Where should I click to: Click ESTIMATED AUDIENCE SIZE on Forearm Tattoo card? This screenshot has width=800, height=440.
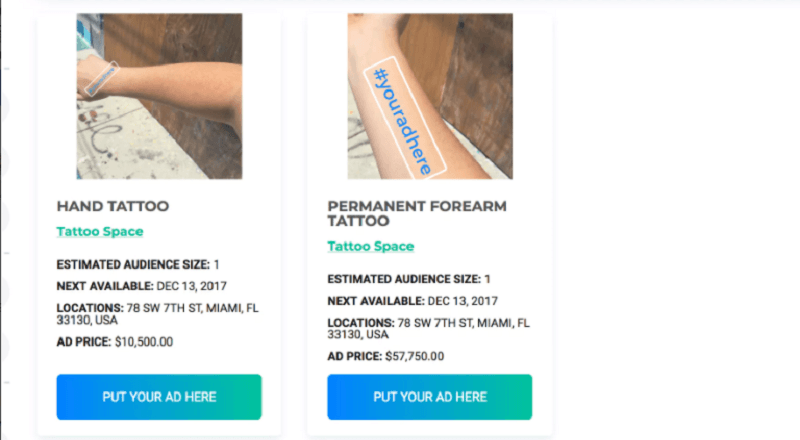[x=404, y=279]
